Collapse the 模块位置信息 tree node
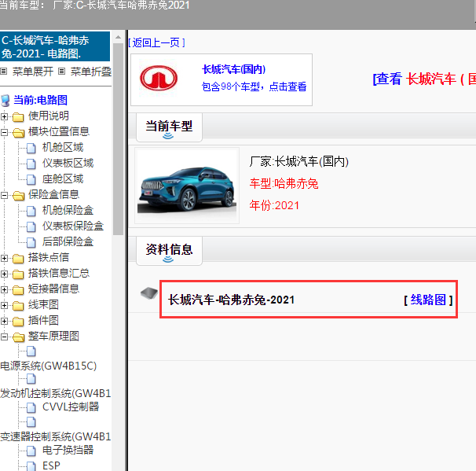The height and width of the screenshot is (471, 476). tap(4, 132)
